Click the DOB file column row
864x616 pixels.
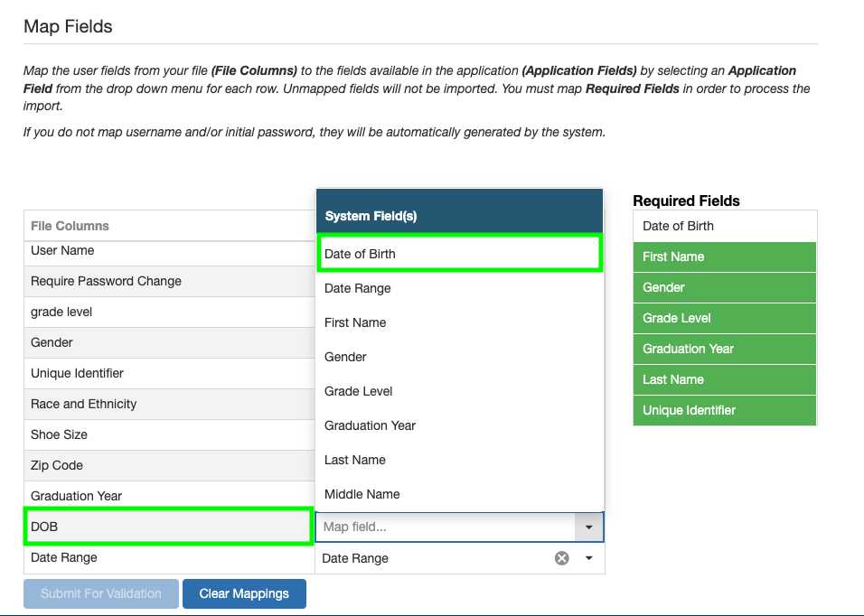click(x=168, y=527)
